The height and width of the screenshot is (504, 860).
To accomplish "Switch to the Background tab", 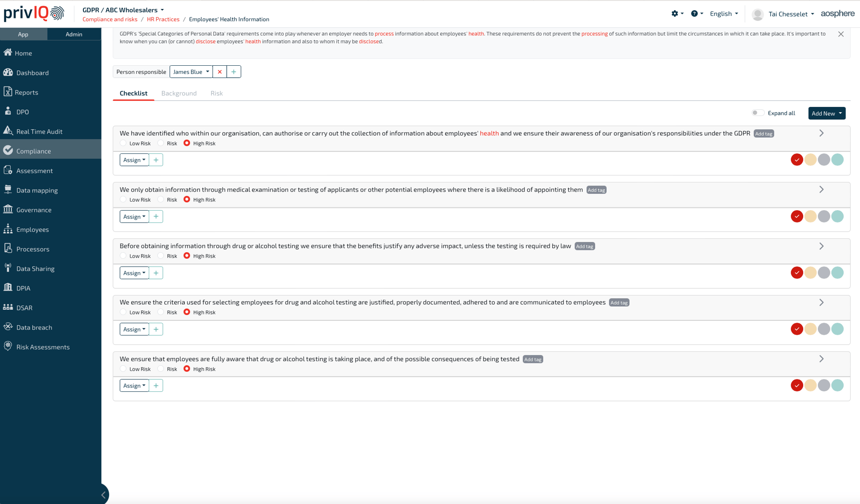I will click(x=179, y=93).
